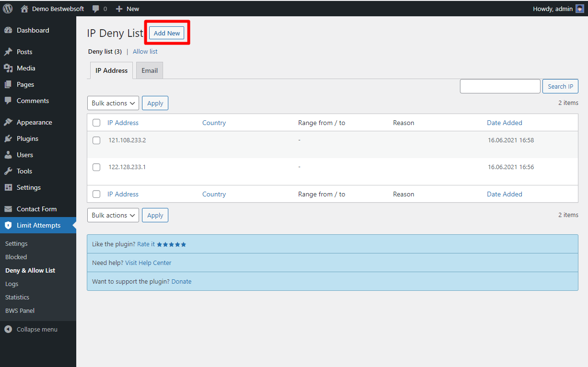The height and width of the screenshot is (367, 588).
Task: Click into the Search IP text field
Action: [500, 86]
